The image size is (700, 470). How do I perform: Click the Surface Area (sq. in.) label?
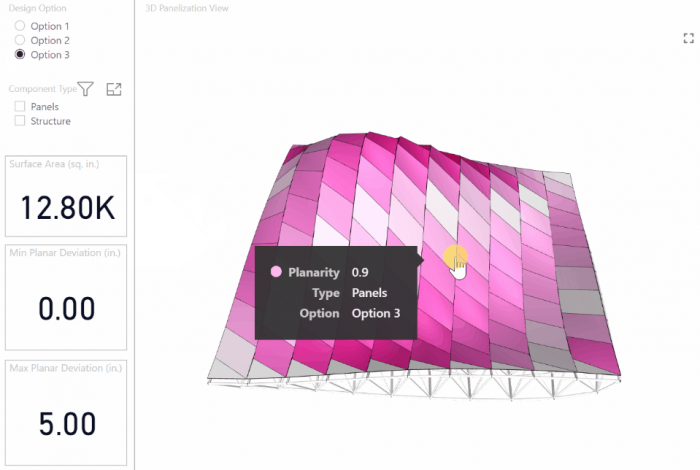click(54, 164)
